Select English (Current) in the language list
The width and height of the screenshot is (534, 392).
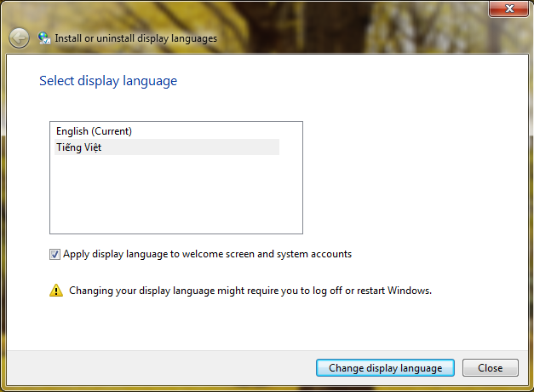coord(167,131)
